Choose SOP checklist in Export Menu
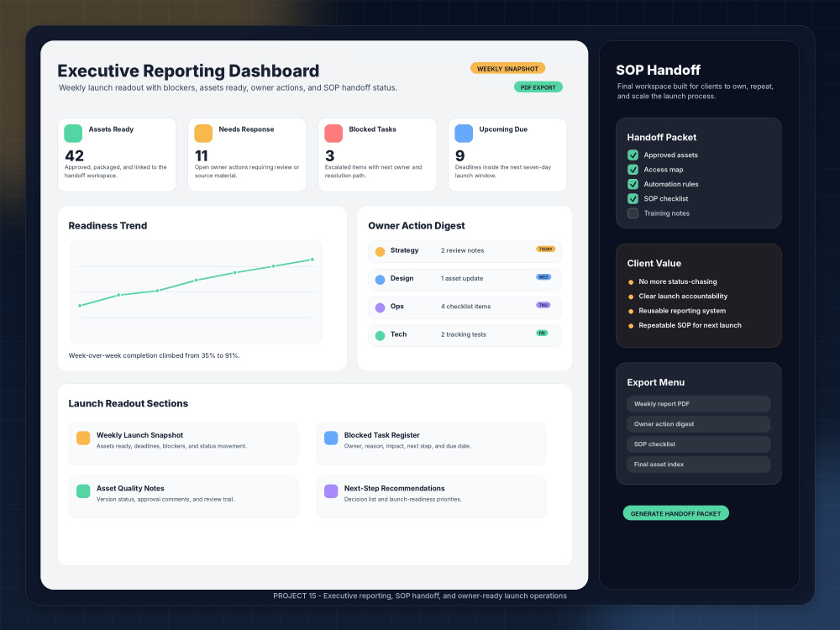This screenshot has height=630, width=840. coord(698,444)
